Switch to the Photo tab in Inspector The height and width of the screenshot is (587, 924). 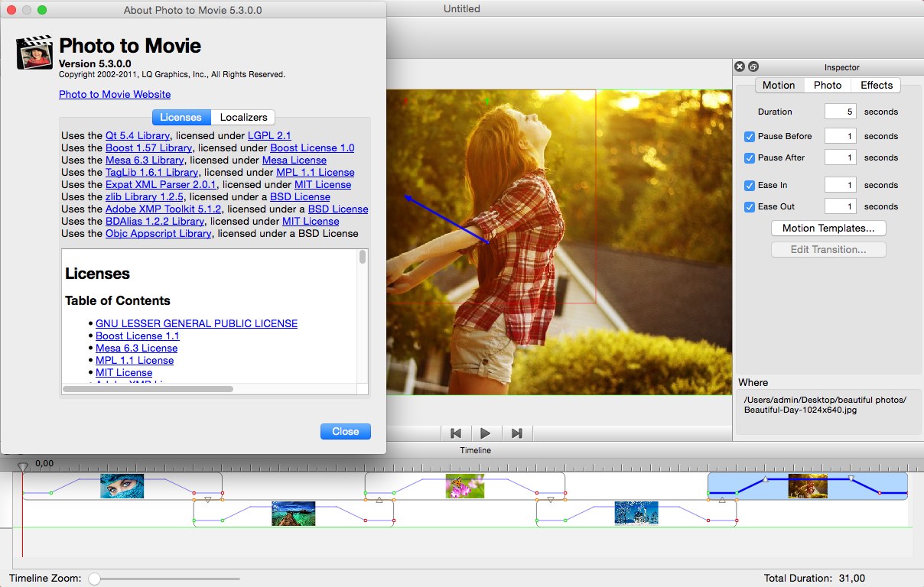pyautogui.click(x=828, y=85)
